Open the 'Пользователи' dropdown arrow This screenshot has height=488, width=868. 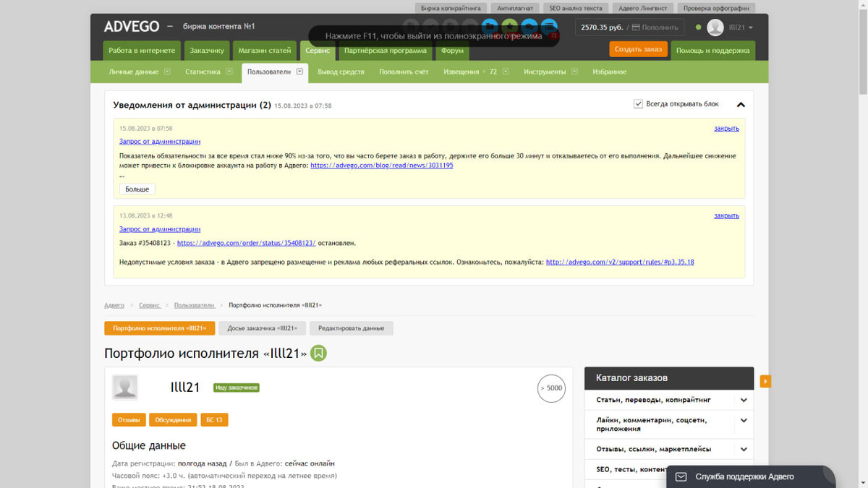click(299, 72)
